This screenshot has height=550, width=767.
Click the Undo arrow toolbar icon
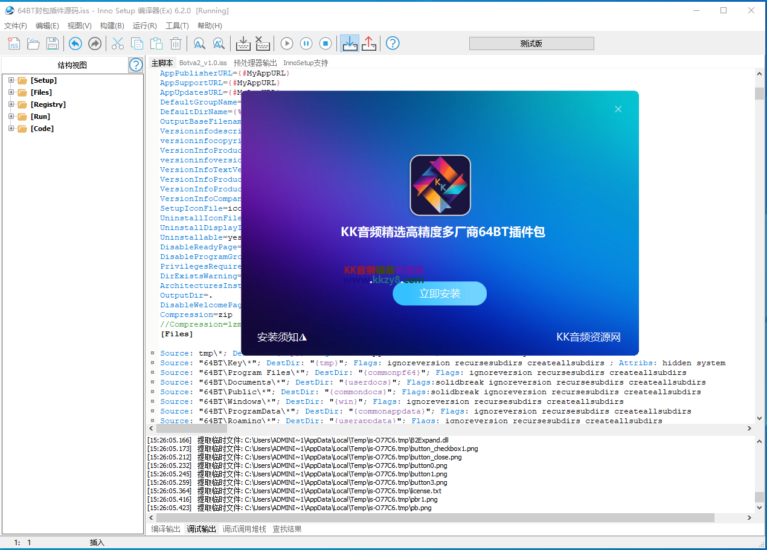click(75, 43)
